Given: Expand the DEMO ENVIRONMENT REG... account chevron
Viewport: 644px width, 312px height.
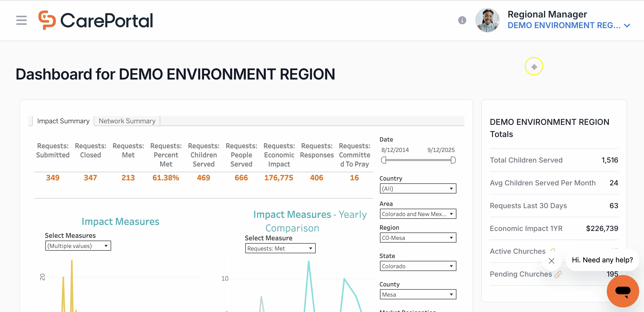Looking at the screenshot, I should tap(627, 26).
